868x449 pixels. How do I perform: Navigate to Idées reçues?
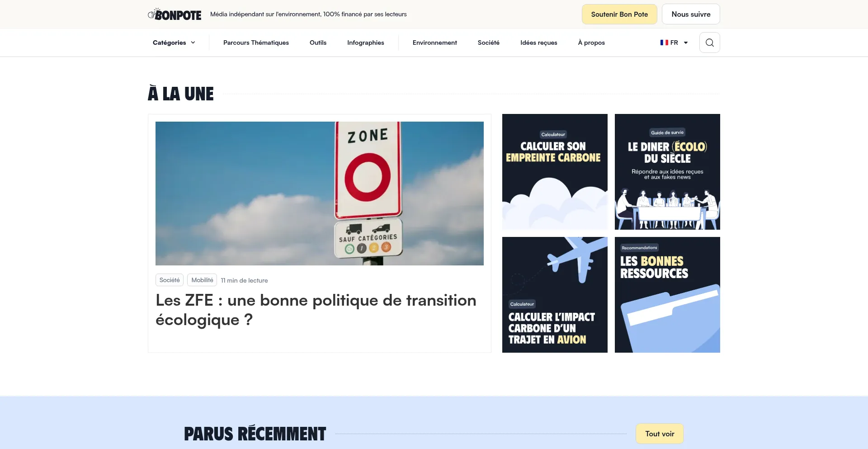538,43
